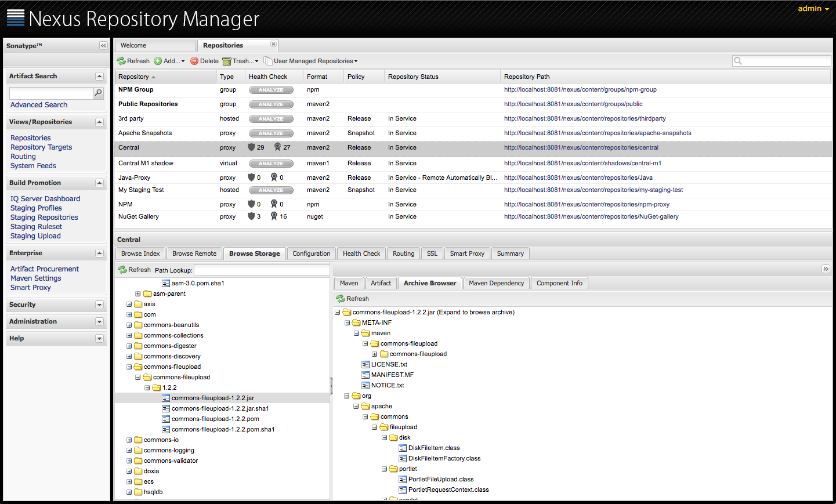Collapse the disk archive folder

pyautogui.click(x=384, y=437)
